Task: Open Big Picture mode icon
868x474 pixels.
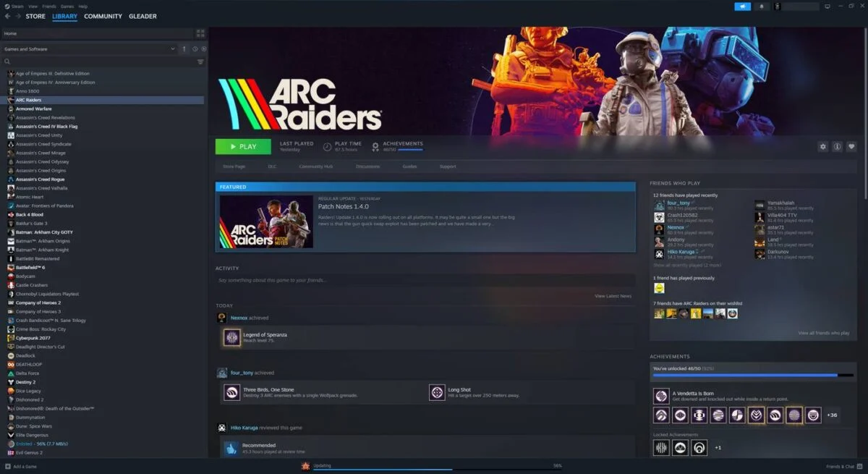Action: (x=827, y=6)
